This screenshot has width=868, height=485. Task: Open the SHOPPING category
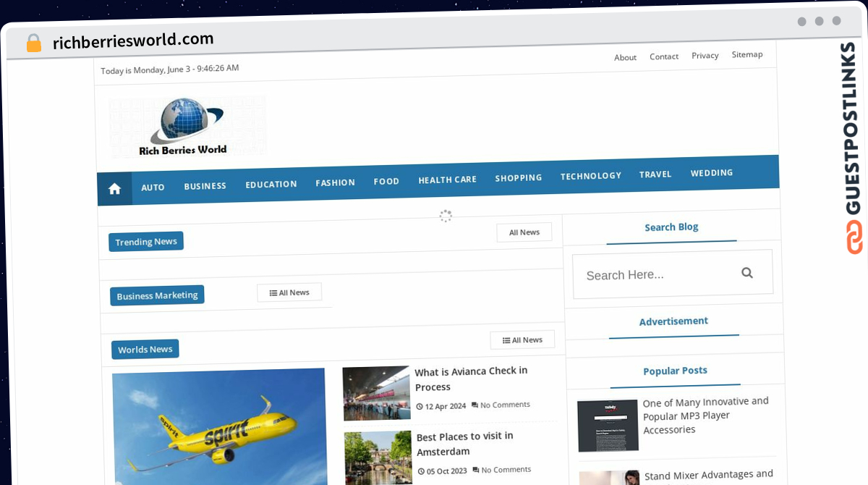519,178
